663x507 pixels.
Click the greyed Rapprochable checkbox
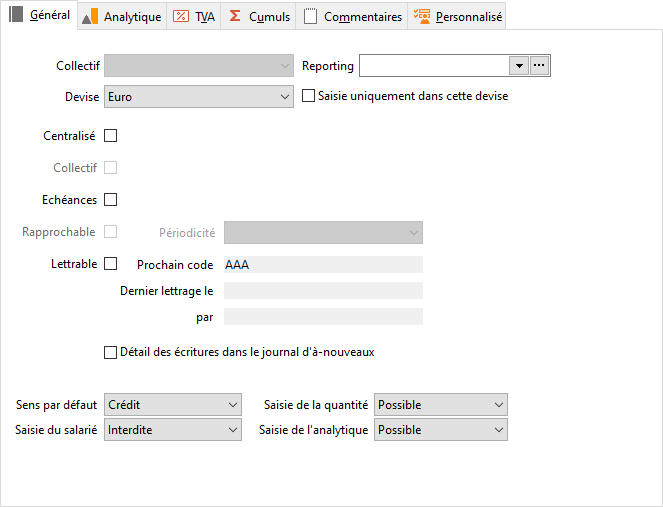point(110,232)
